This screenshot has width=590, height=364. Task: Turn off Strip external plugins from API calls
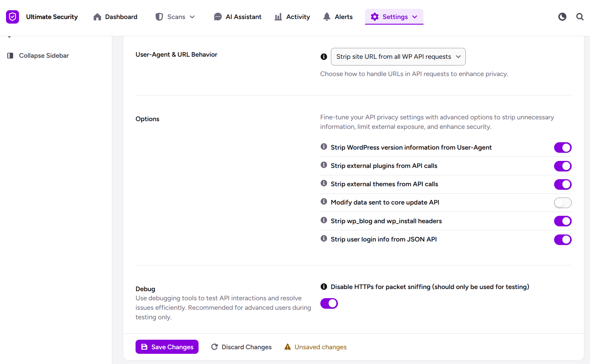563,166
